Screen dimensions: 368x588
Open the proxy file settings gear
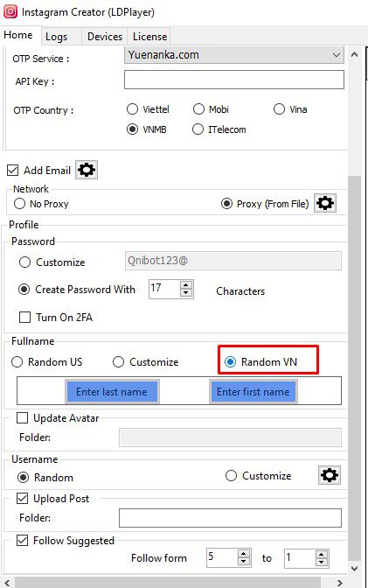pos(325,203)
